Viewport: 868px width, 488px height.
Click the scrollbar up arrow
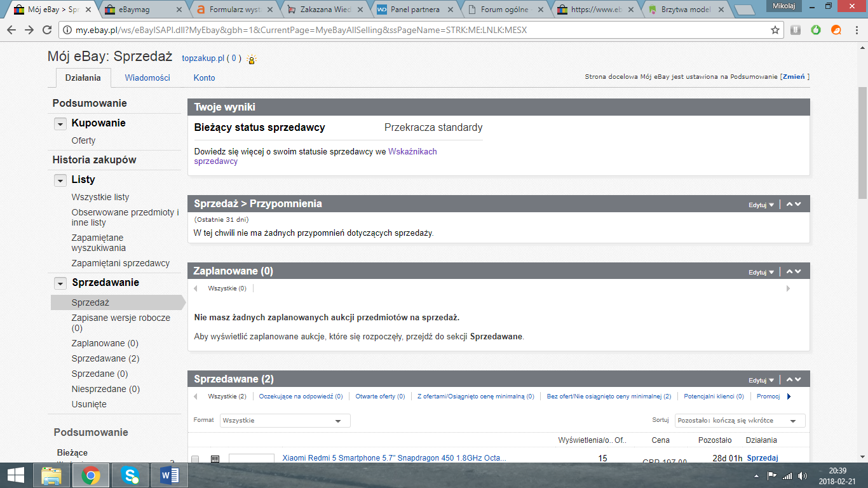[x=862, y=46]
